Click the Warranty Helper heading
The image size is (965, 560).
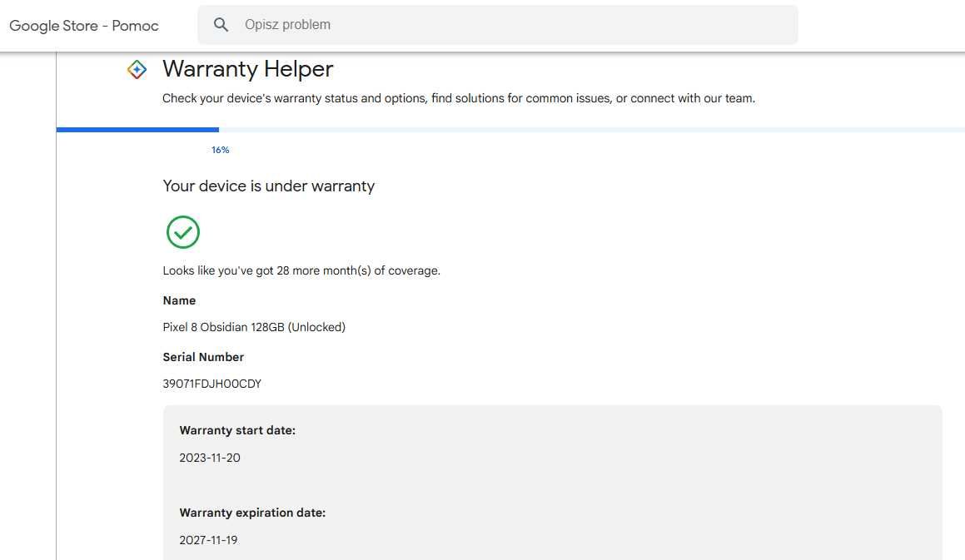247,69
